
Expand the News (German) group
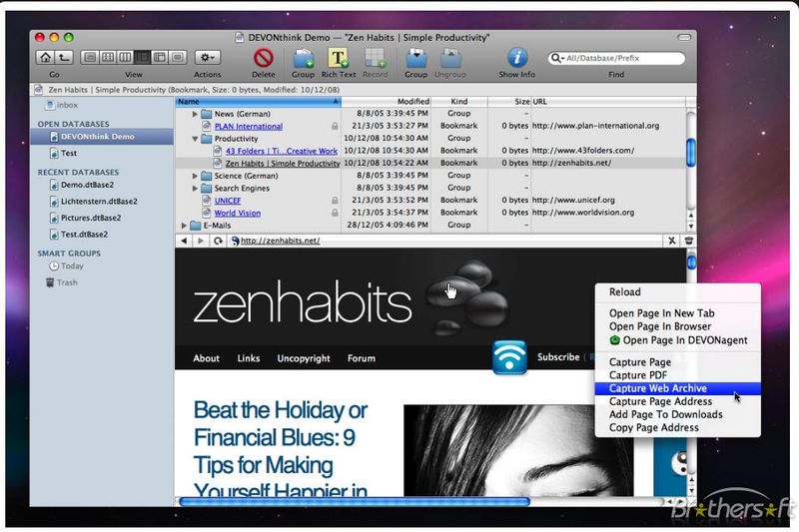point(195,114)
